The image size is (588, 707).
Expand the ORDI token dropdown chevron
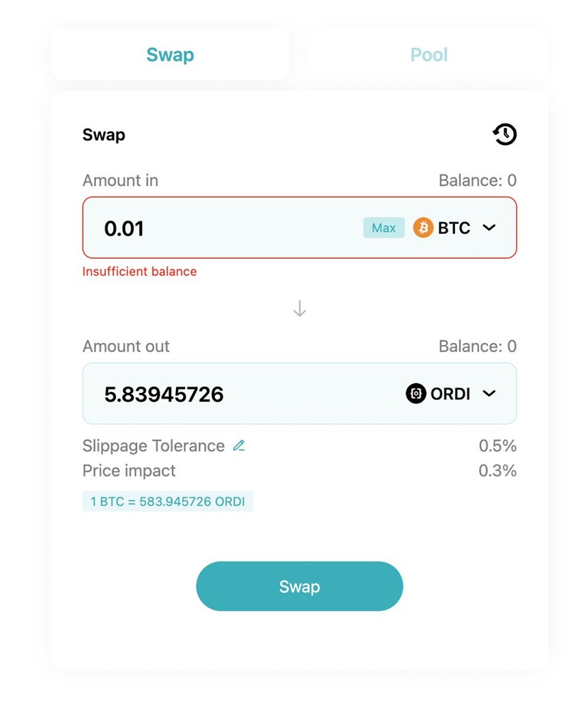(x=489, y=394)
